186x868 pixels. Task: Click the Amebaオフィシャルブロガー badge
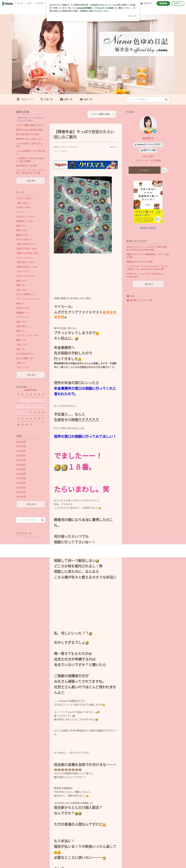[148, 144]
